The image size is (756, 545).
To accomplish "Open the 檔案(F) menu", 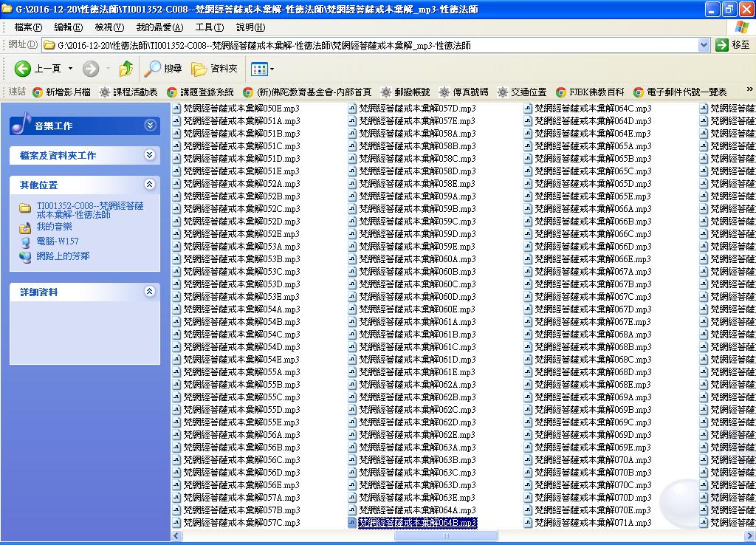I will click(x=28, y=27).
